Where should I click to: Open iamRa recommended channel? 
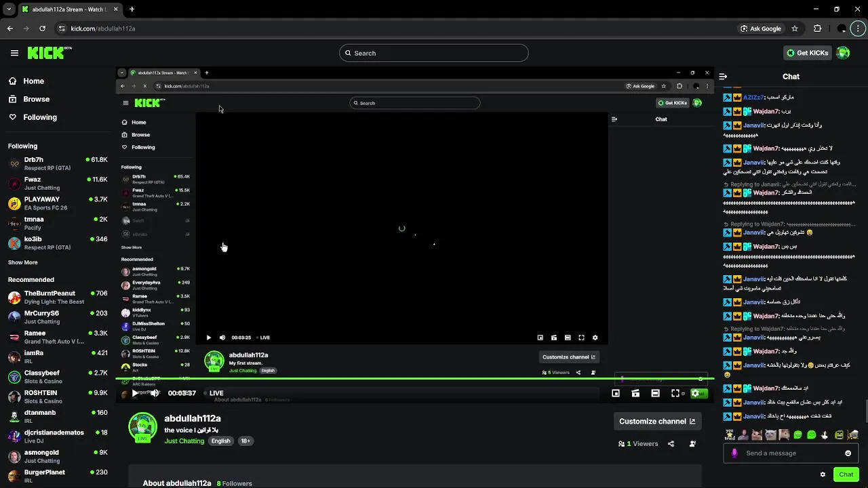(57, 357)
